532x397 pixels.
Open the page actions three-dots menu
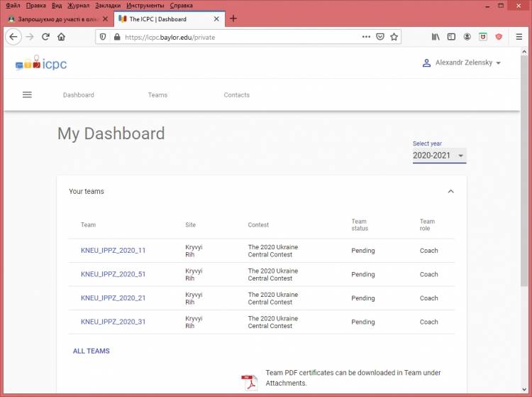pyautogui.click(x=366, y=37)
